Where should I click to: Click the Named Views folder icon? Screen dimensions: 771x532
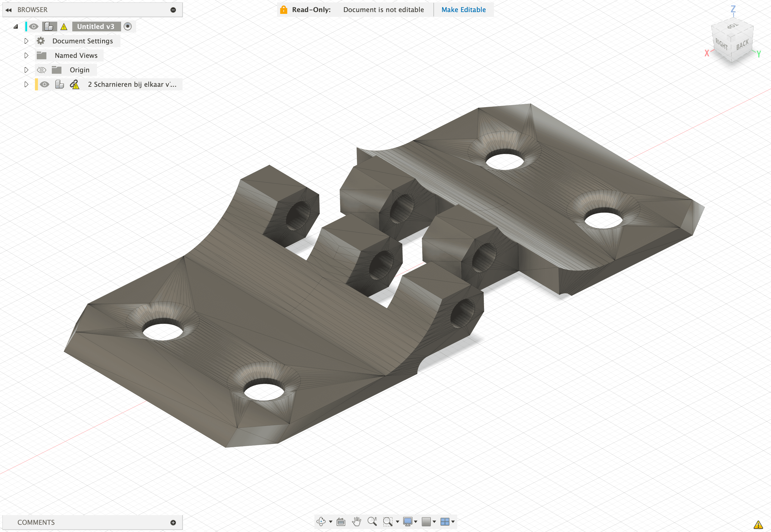[41, 55]
